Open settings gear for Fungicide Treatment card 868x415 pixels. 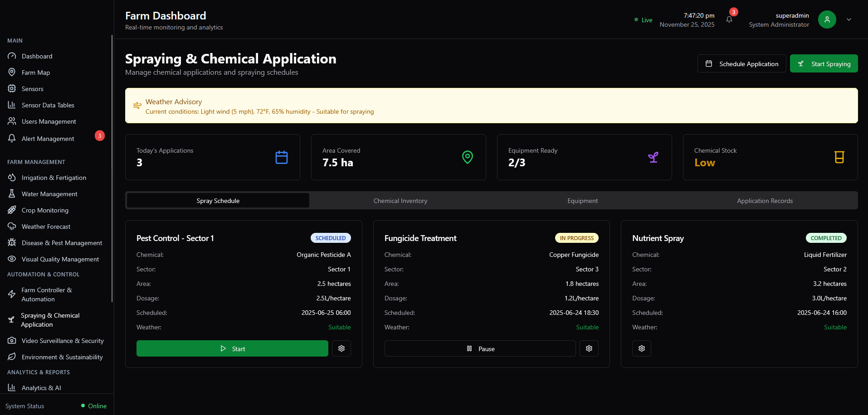point(589,348)
